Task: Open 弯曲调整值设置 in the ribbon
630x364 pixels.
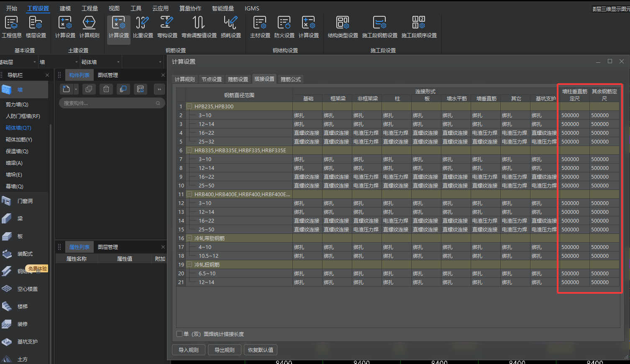Action: click(199, 27)
